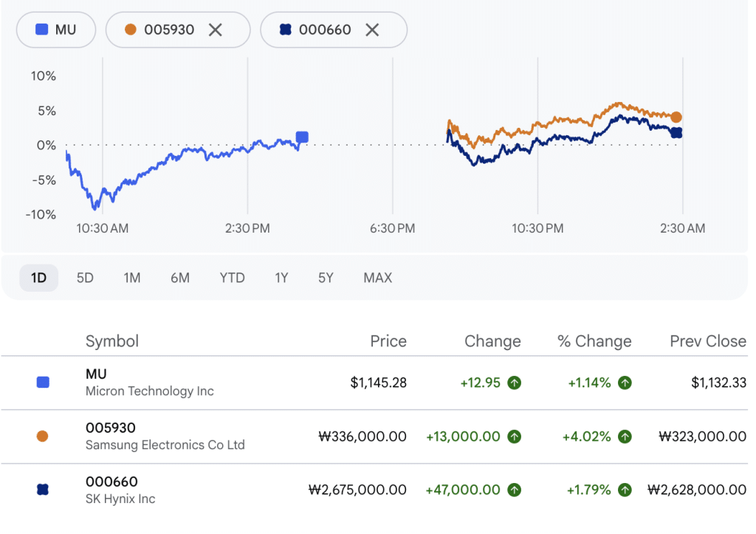The image size is (756, 534).
Task: Select the MU chip
Action: pyautogui.click(x=56, y=30)
